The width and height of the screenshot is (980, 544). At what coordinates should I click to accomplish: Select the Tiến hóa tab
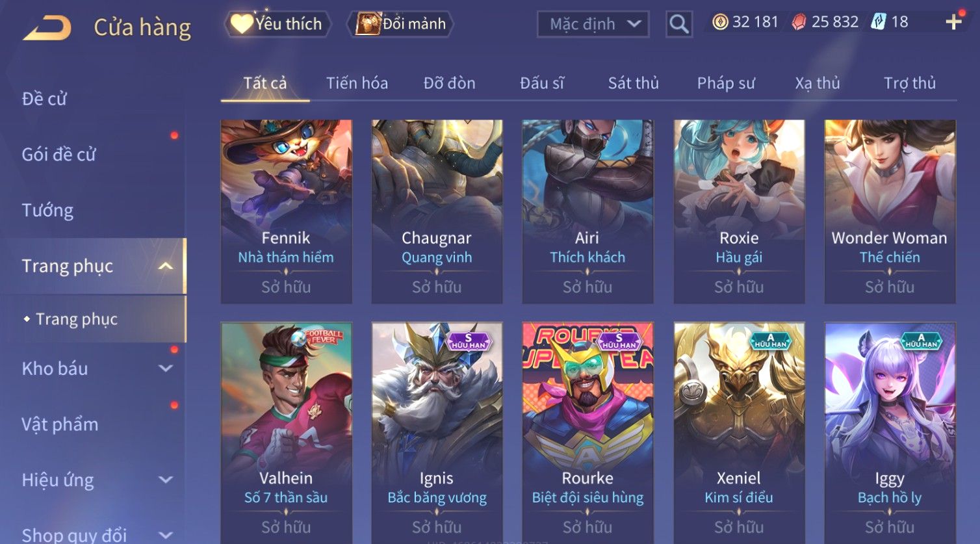click(357, 83)
